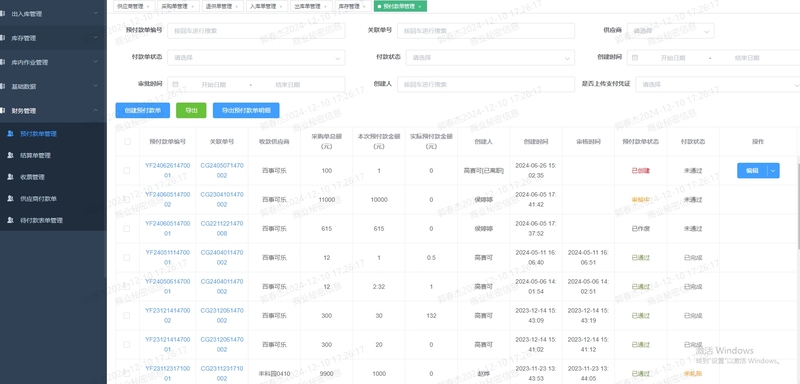800x384 pixels.
Task: Expand the 出入库管理 sidebar menu
Action: [x=53, y=14]
